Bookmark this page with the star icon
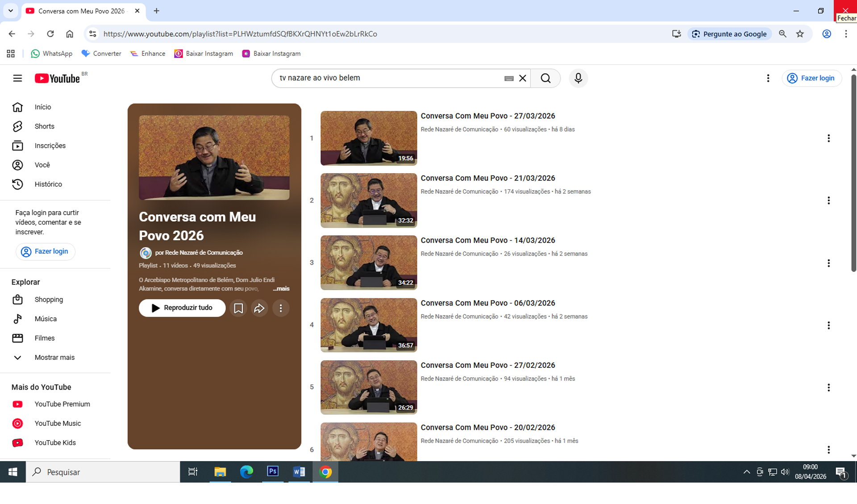Viewport: 857px width, 504px height. (800, 34)
